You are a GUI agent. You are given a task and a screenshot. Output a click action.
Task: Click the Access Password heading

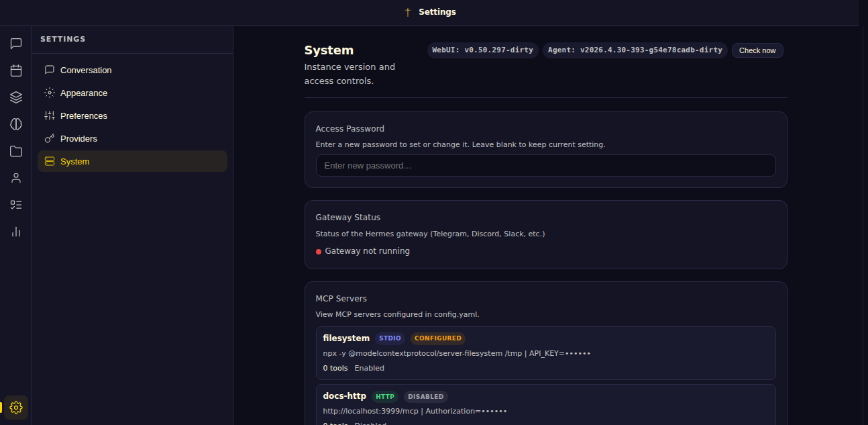[350, 129]
